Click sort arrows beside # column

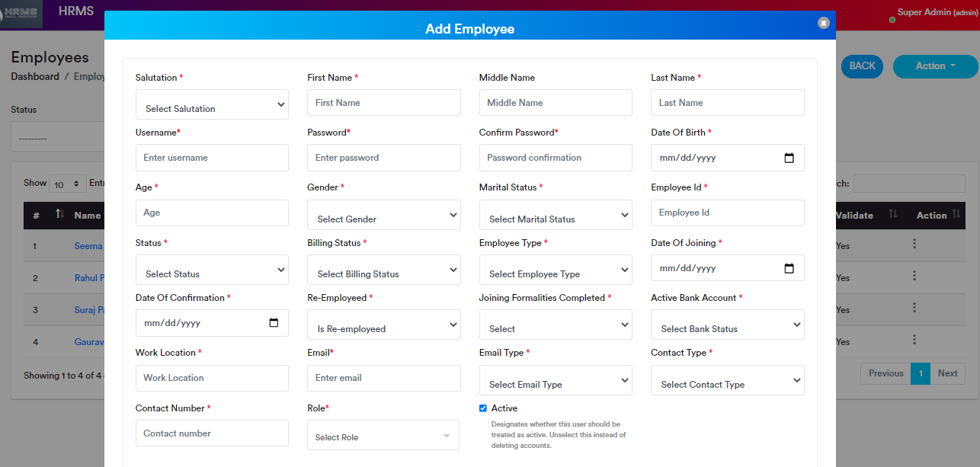(x=59, y=216)
